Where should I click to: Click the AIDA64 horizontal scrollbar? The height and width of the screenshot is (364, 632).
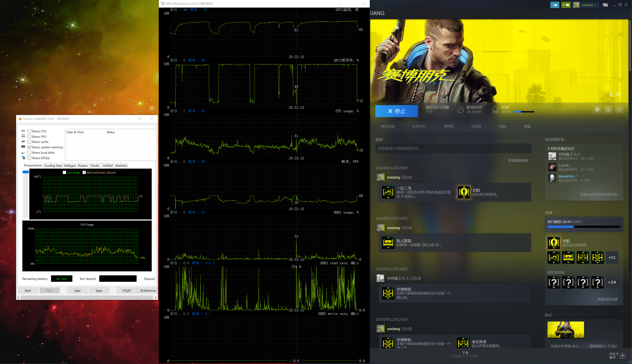[x=87, y=297]
